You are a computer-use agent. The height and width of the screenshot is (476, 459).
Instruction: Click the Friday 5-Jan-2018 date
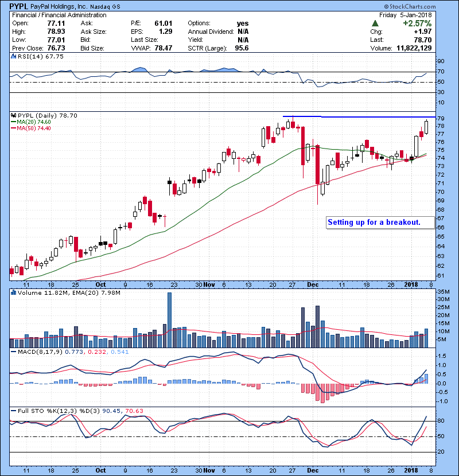[x=406, y=15]
